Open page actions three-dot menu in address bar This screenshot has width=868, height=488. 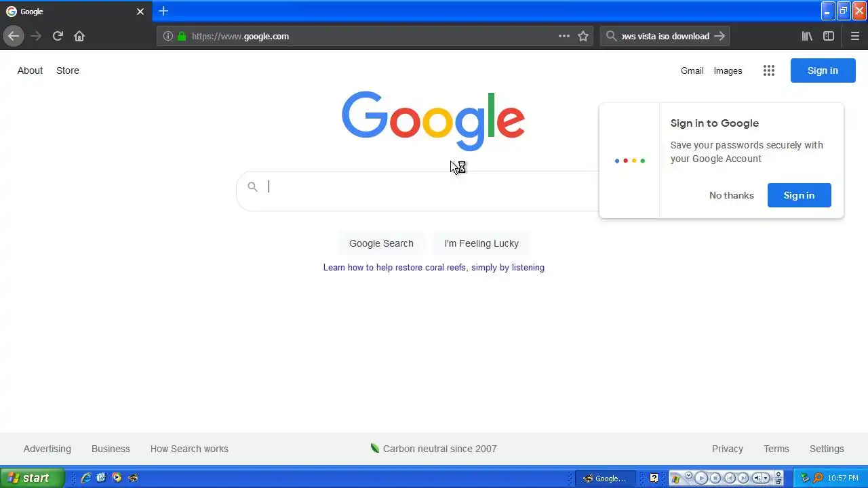pyautogui.click(x=564, y=36)
